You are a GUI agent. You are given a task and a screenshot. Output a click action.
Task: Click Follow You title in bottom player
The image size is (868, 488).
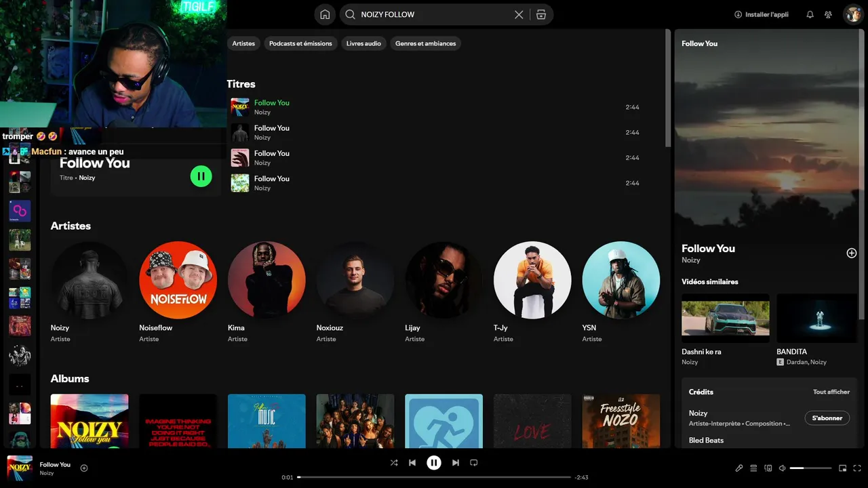[55, 464]
